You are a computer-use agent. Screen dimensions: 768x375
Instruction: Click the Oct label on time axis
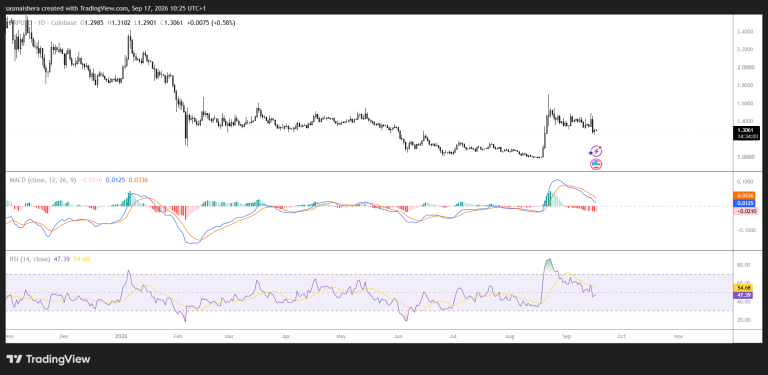(x=622, y=337)
